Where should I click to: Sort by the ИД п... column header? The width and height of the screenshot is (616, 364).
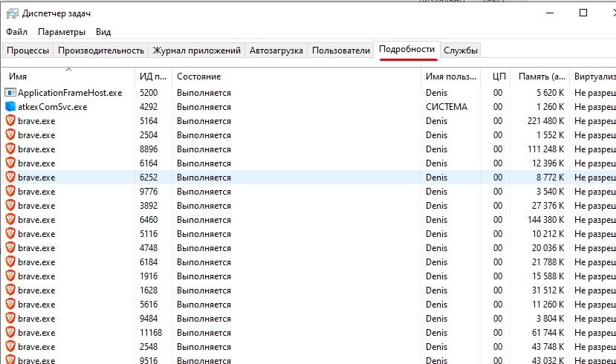(x=153, y=77)
